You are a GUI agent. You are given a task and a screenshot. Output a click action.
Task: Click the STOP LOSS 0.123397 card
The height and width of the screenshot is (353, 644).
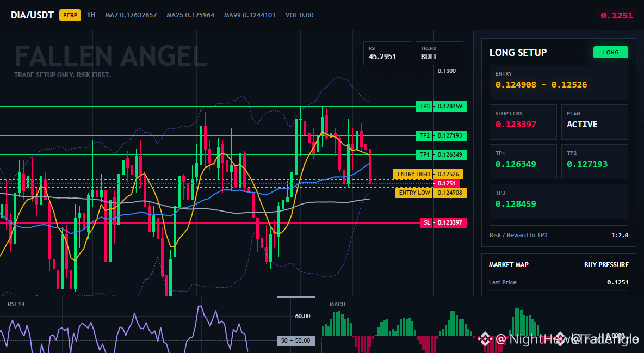523,122
